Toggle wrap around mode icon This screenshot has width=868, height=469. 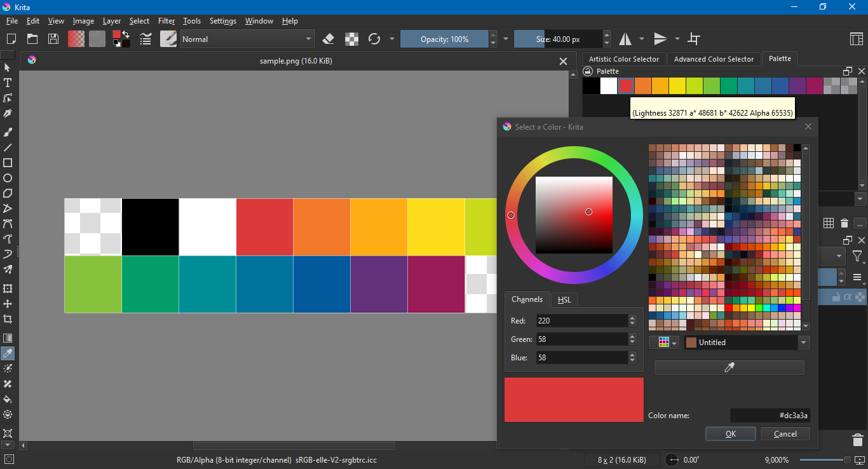[694, 39]
